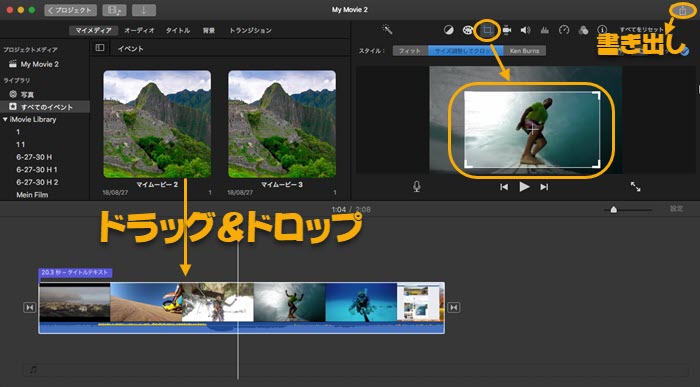This screenshot has width=700, height=387.
Task: Click the transition icon at timeline end
Action: pos(454,308)
